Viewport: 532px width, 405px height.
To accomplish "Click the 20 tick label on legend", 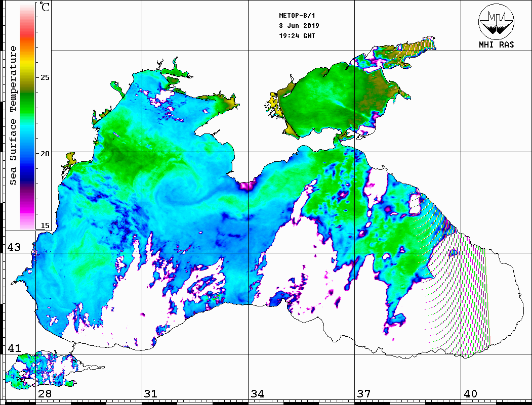I will (45, 154).
